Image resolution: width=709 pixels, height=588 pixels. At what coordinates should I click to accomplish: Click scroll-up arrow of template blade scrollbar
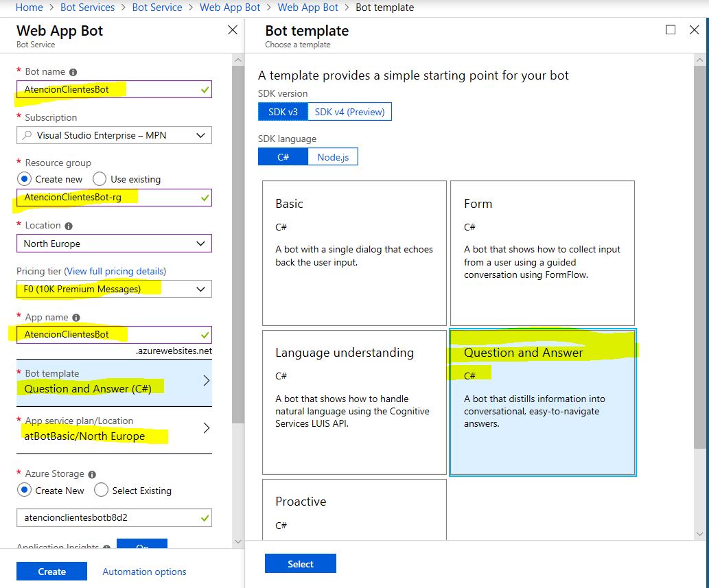(700, 60)
